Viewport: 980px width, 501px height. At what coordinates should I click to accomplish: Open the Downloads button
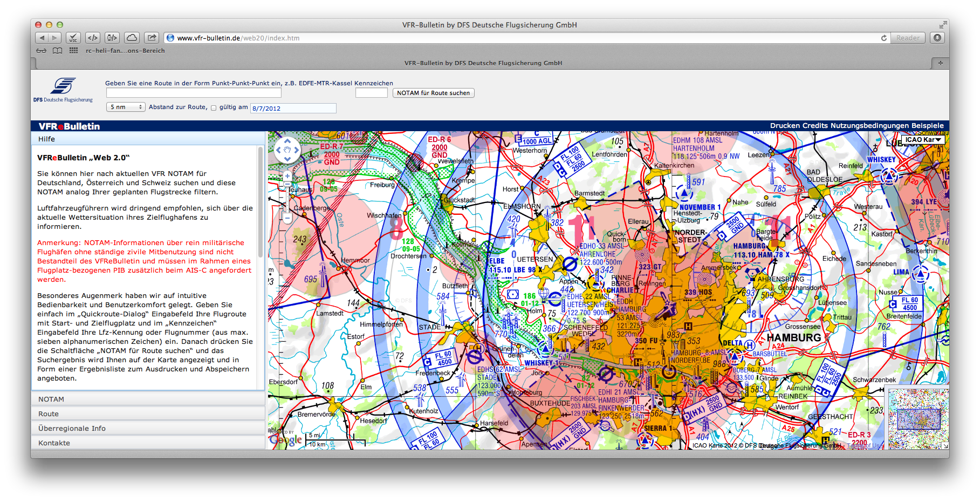click(x=937, y=38)
